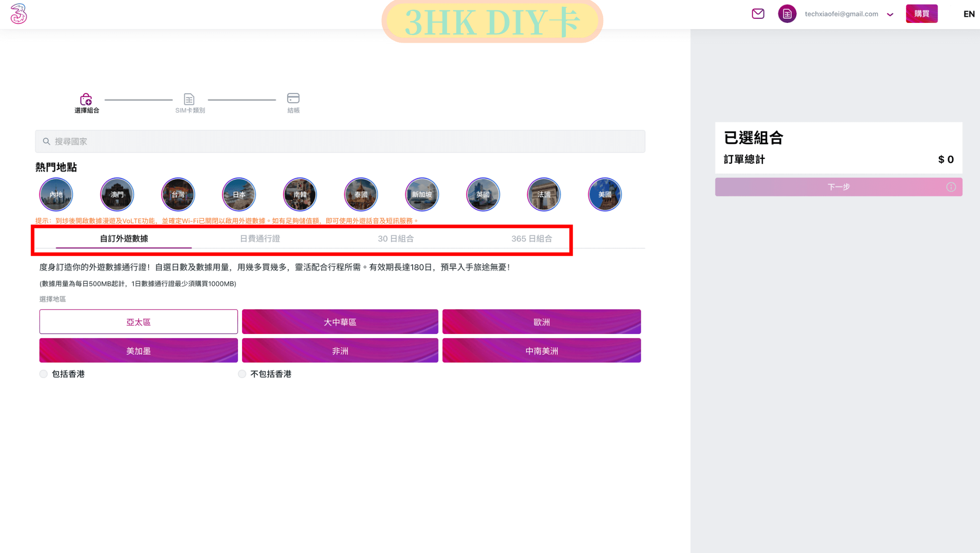This screenshot has width=980, height=553.
Task: Choose the 美國 destination circle
Action: coord(605,194)
